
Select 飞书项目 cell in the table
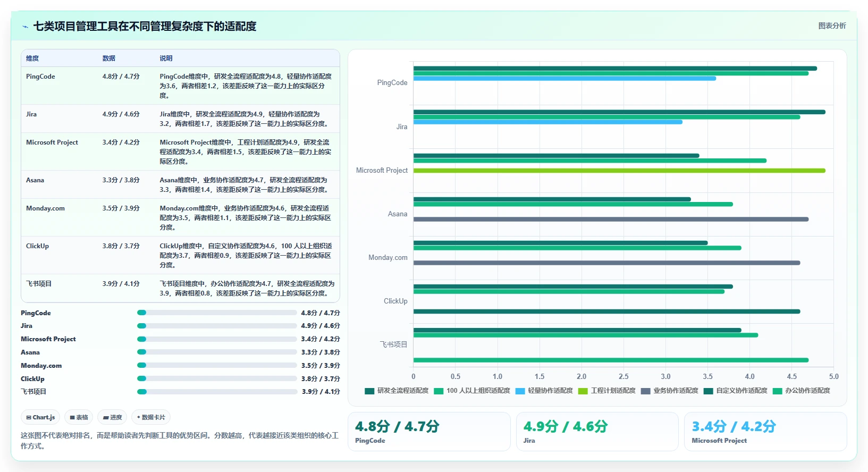pos(39,284)
